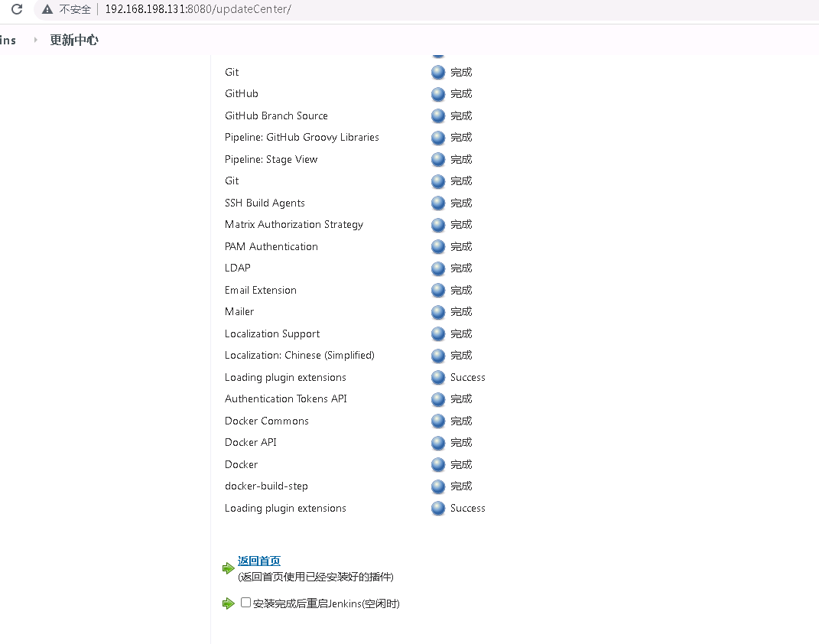This screenshot has width=819, height=644.
Task: Click the green arrow icon beside the restart checkbox
Action: point(228,603)
